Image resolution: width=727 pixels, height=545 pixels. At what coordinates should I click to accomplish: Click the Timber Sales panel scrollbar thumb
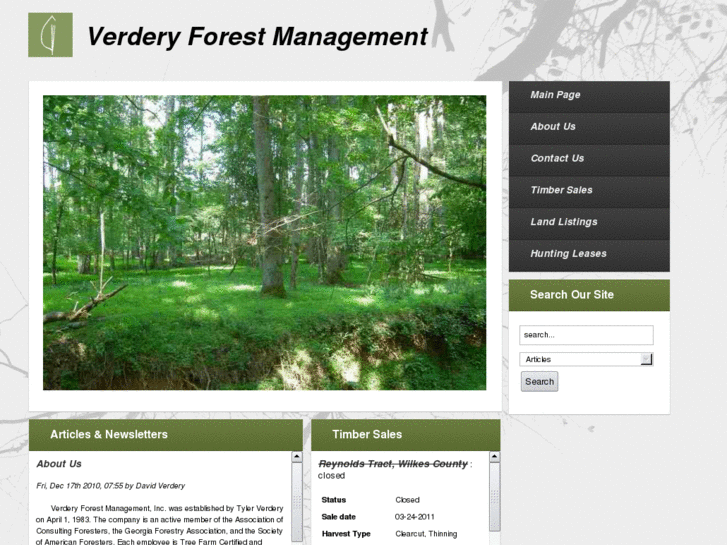495,496
